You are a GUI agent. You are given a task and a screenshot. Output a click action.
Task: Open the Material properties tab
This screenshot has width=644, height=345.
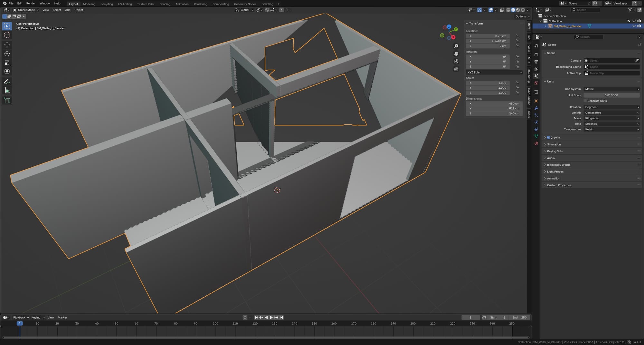(x=536, y=143)
